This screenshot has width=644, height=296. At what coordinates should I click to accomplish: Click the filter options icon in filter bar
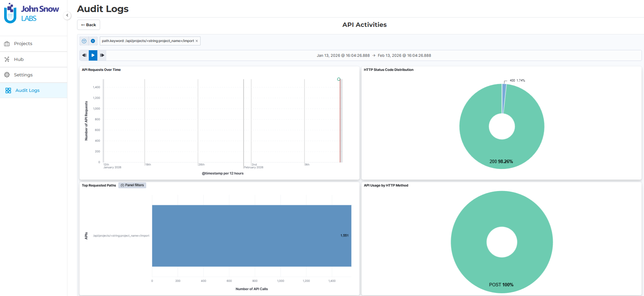coord(84,41)
